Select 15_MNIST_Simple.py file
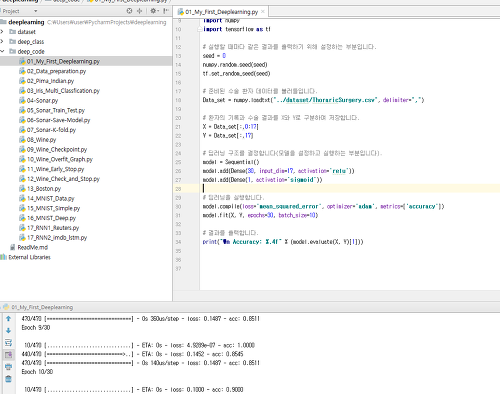Image resolution: width=500 pixels, height=394 pixels. (50, 208)
